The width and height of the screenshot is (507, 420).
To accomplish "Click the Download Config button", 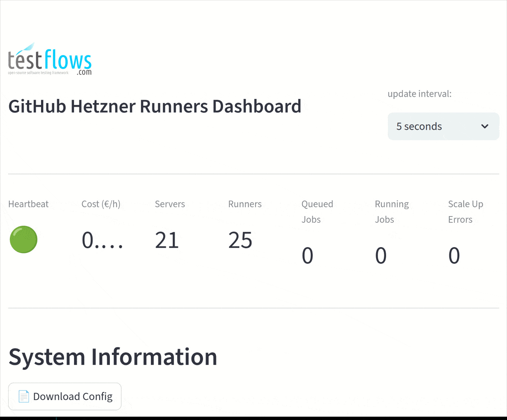I will [65, 396].
